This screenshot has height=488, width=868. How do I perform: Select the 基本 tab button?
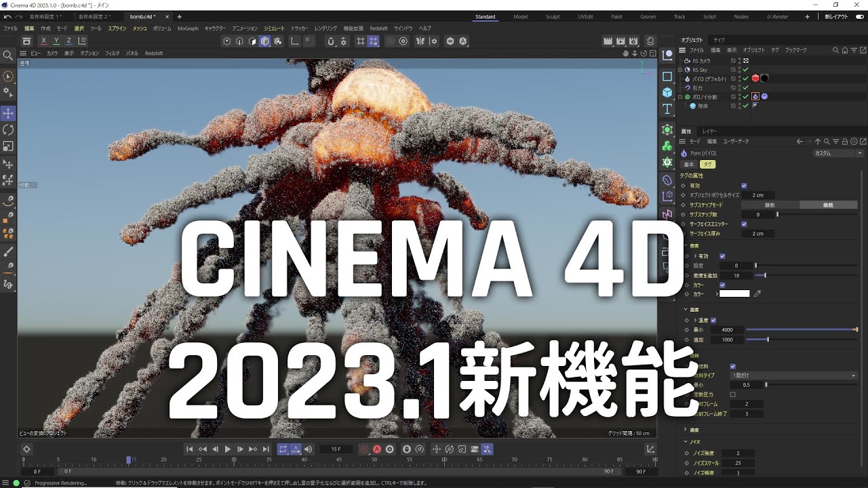[688, 164]
